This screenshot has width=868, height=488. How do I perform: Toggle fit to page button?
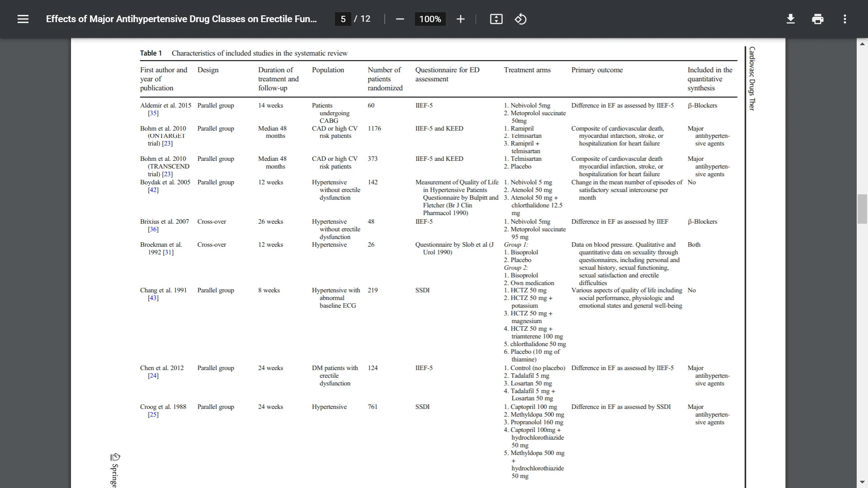[x=496, y=19]
